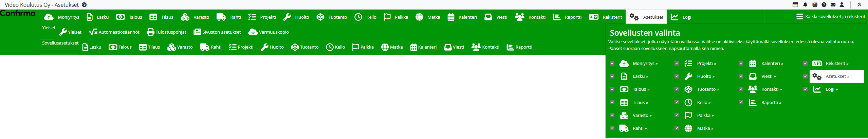Toggle Kaikki sovellukset ja rekisterit menu
Viewport: 868px width, 139px height.
point(831,17)
